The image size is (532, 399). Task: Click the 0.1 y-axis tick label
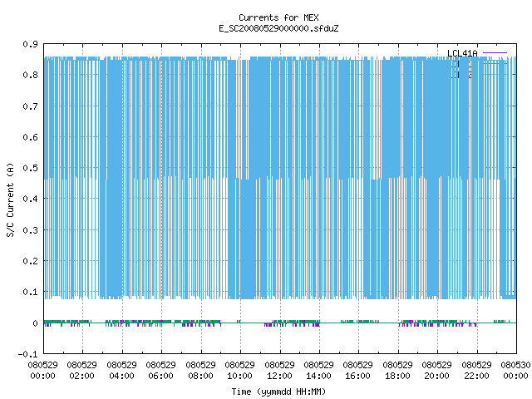point(30,292)
